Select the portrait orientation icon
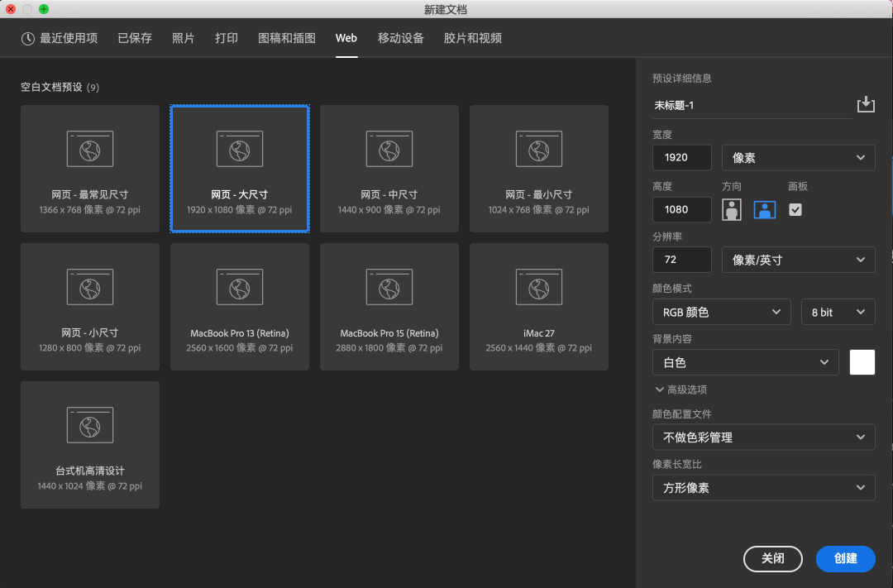Screen dimensions: 893x588 click(x=731, y=209)
